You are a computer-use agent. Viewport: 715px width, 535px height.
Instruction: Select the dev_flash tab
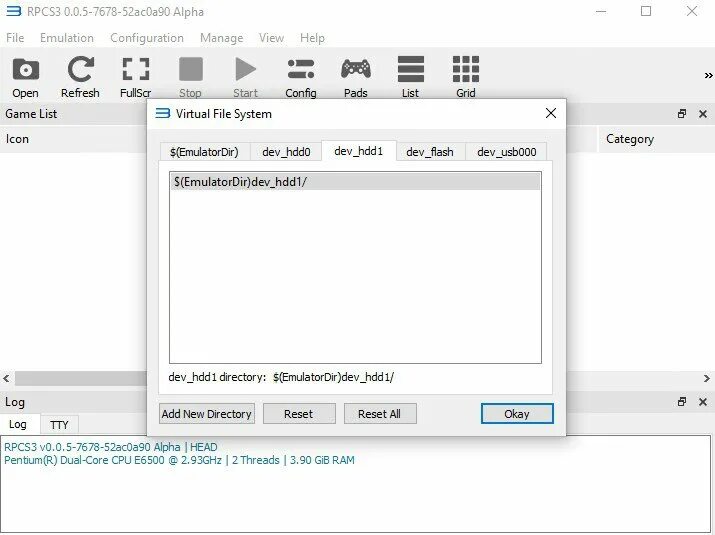tap(430, 152)
